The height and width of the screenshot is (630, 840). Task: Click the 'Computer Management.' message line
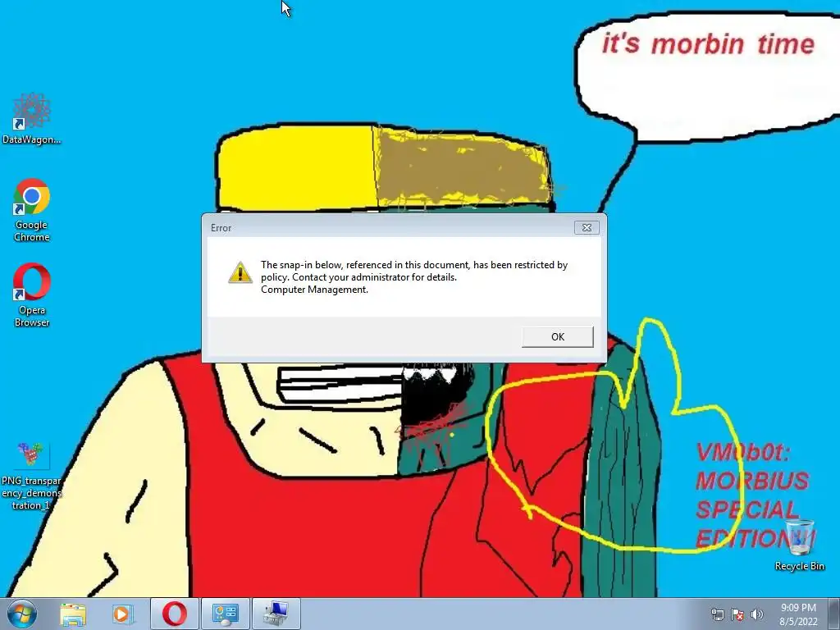[x=314, y=290]
